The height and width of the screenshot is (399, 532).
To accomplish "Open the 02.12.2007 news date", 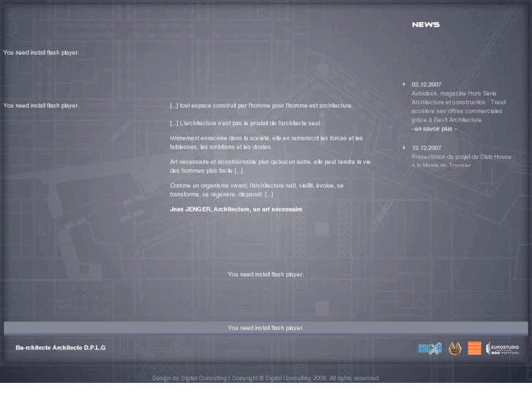I will click(x=427, y=84).
